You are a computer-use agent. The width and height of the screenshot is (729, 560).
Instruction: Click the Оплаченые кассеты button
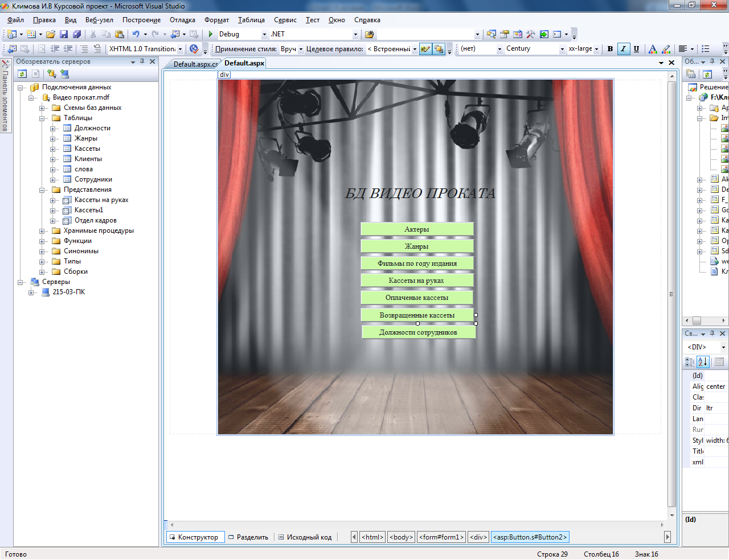(x=417, y=297)
